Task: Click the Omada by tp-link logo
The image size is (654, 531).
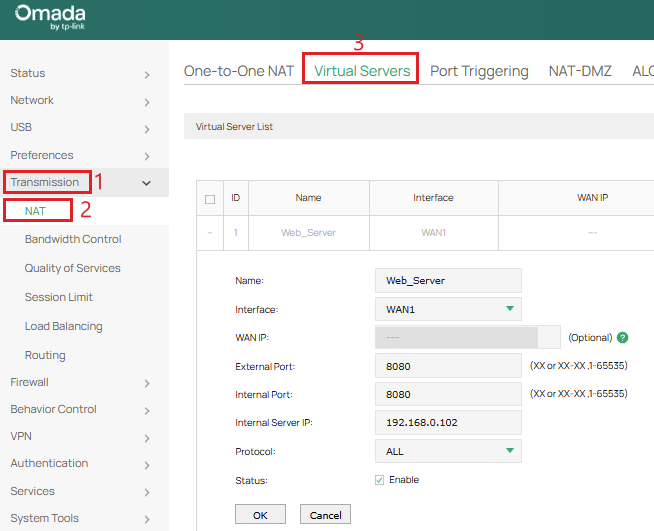Action: click(x=50, y=18)
